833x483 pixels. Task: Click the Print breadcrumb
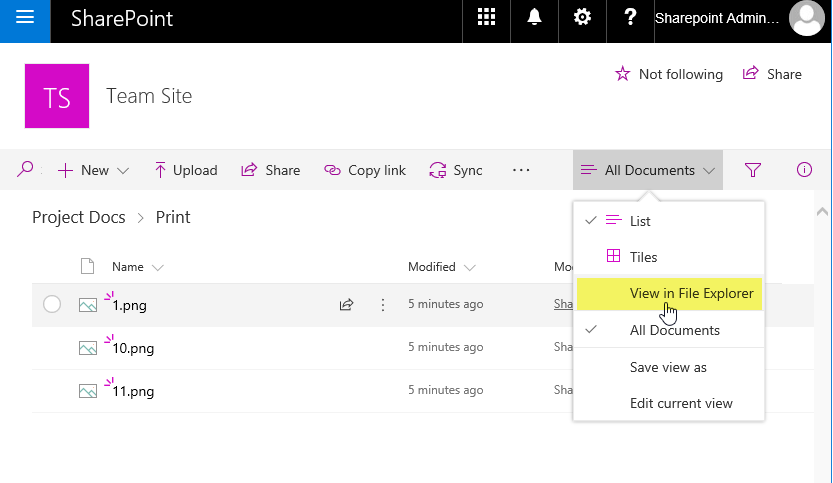173,217
